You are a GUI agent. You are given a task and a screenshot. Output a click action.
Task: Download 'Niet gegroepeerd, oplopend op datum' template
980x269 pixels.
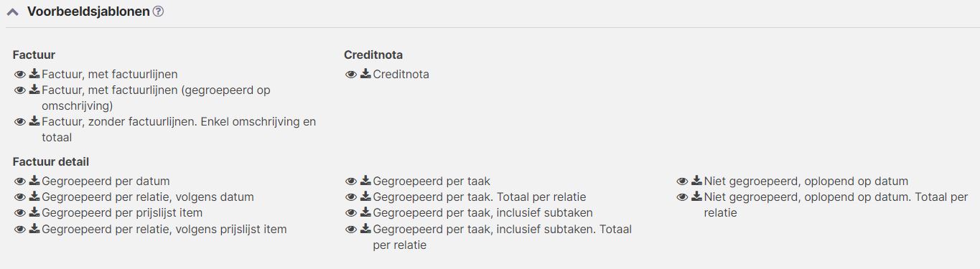coord(696,181)
